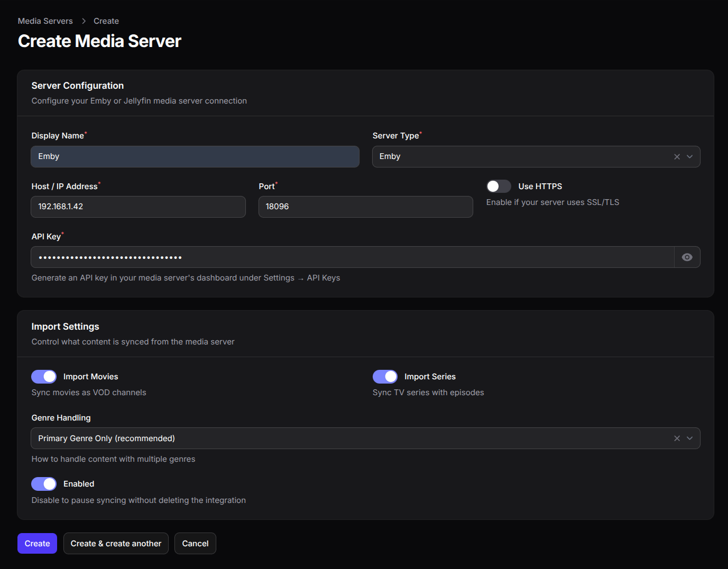Click the red asterisk beside Display Name
The image size is (728, 569).
(85, 132)
